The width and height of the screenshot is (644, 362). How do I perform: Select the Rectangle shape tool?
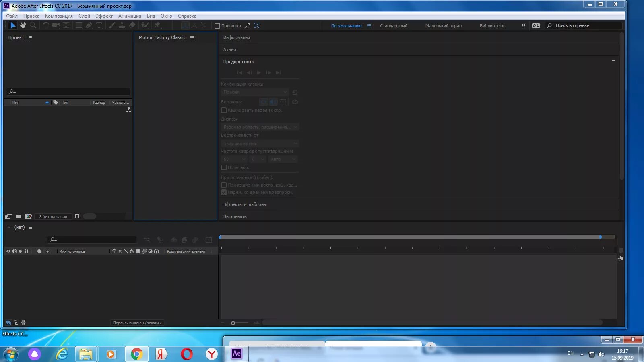coord(79,25)
